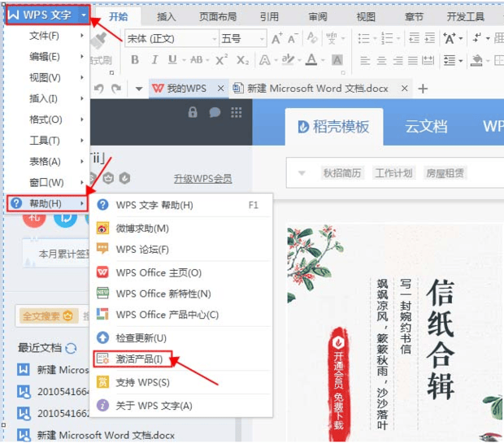Toggle Italic formatting
Viewport: 504px width, 448px height.
(x=154, y=60)
